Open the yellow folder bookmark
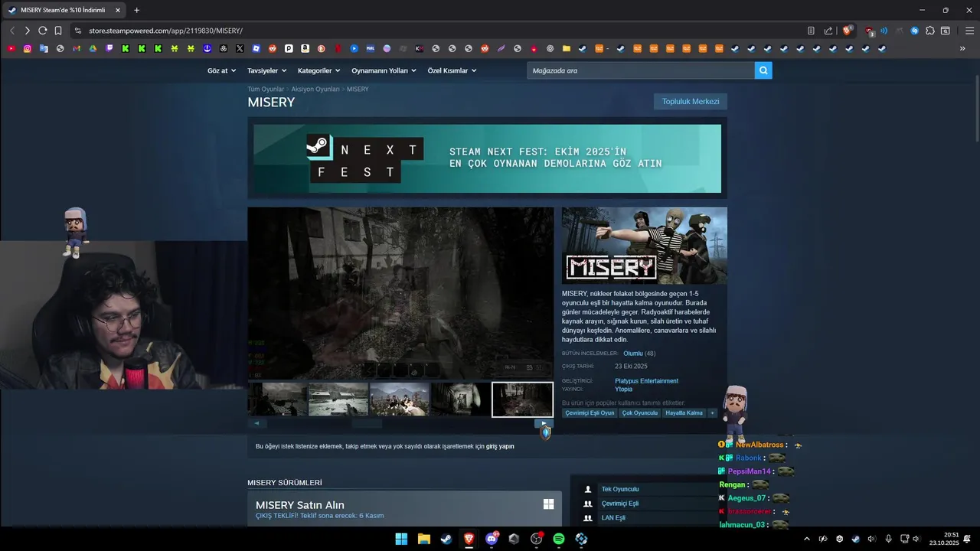The image size is (980, 551). click(567, 48)
